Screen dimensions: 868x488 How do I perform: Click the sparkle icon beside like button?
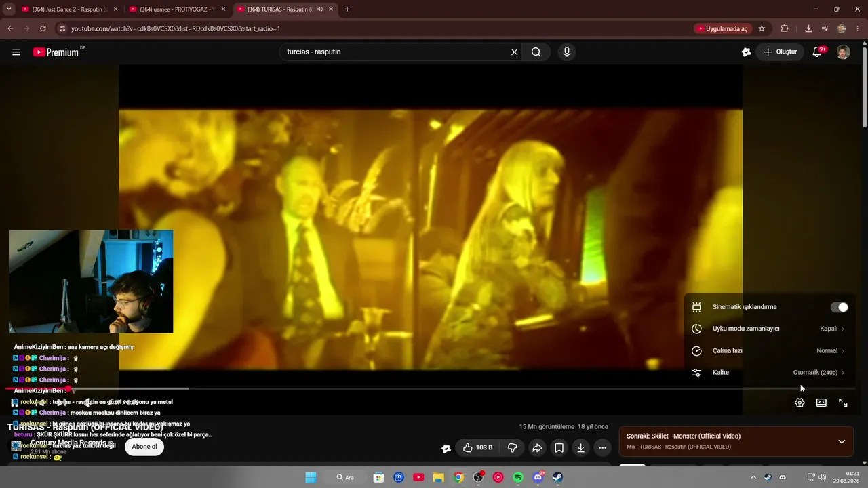[x=446, y=448]
